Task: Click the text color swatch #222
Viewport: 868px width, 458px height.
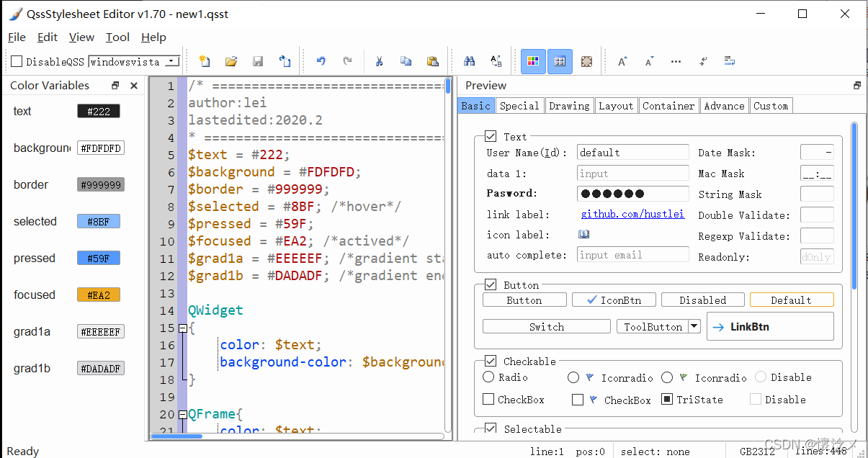Action: [99, 111]
